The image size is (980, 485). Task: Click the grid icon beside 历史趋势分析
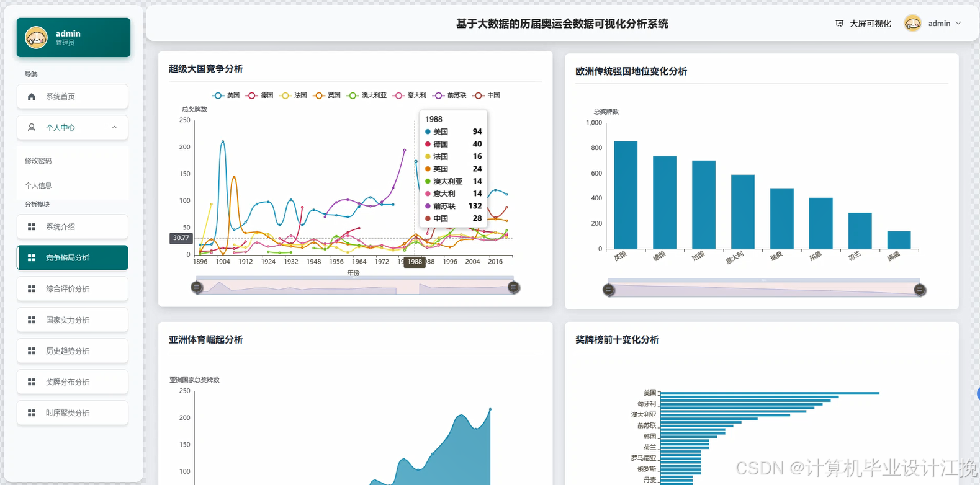(32, 351)
